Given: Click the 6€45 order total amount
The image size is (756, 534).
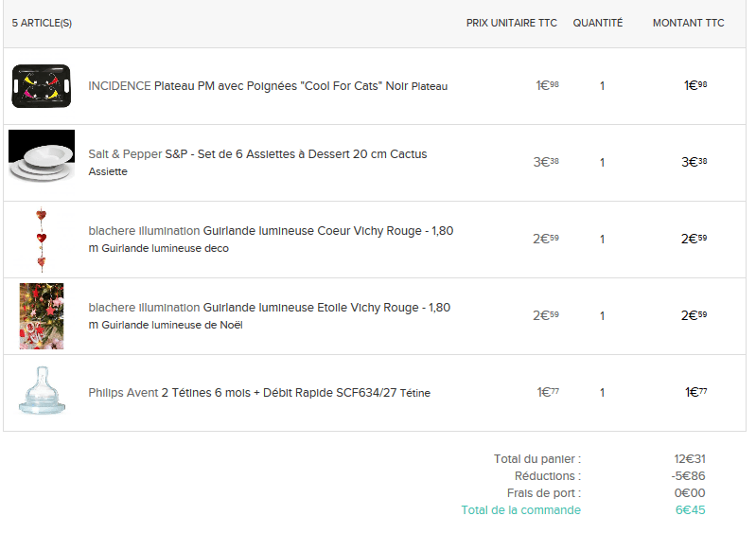Looking at the screenshot, I should (690, 510).
